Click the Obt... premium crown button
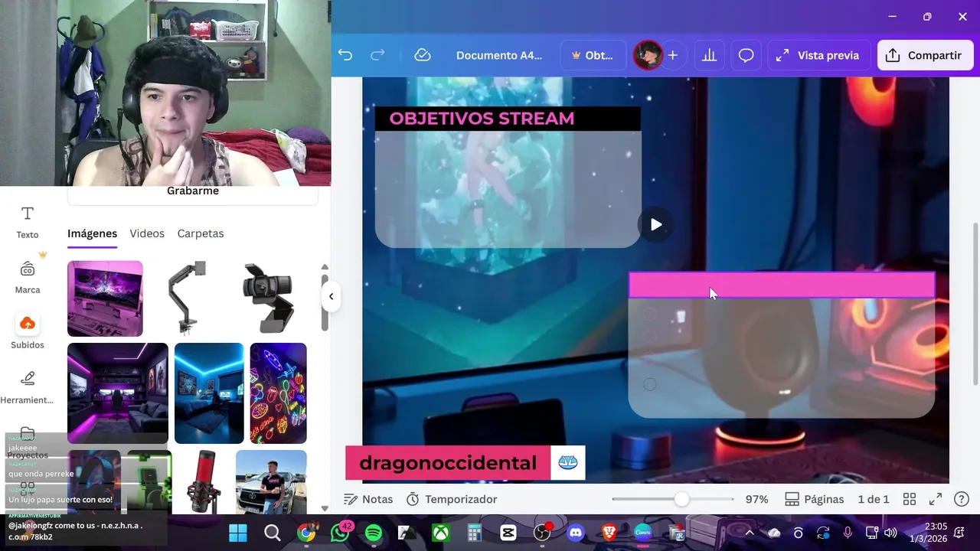This screenshot has width=980, height=551. click(592, 55)
